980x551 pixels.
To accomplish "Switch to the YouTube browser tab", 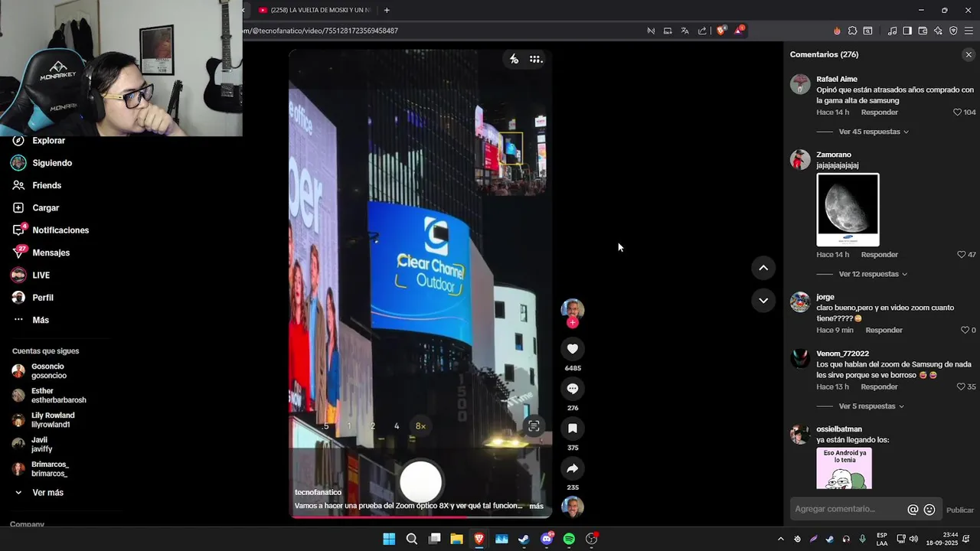I will click(x=314, y=10).
